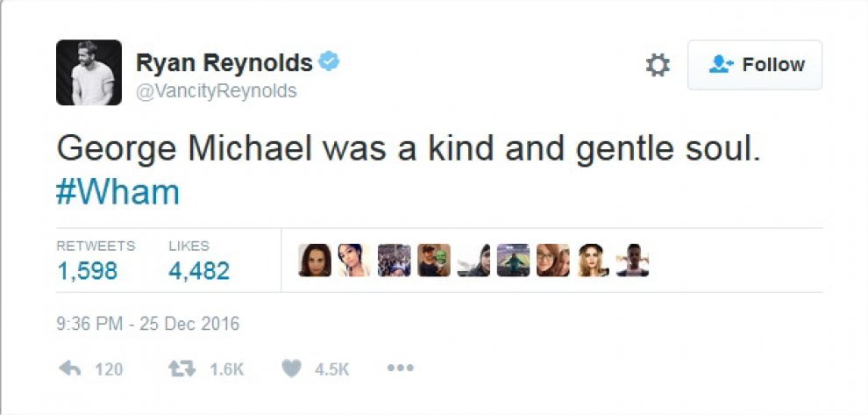The width and height of the screenshot is (868, 415).
Task: View the 4,482 likes list
Action: click(199, 271)
